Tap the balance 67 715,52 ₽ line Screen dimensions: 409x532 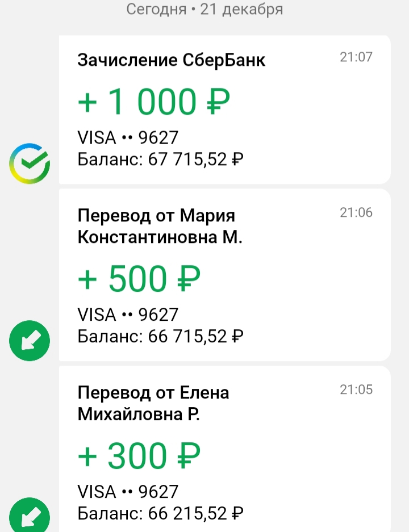coord(161,159)
